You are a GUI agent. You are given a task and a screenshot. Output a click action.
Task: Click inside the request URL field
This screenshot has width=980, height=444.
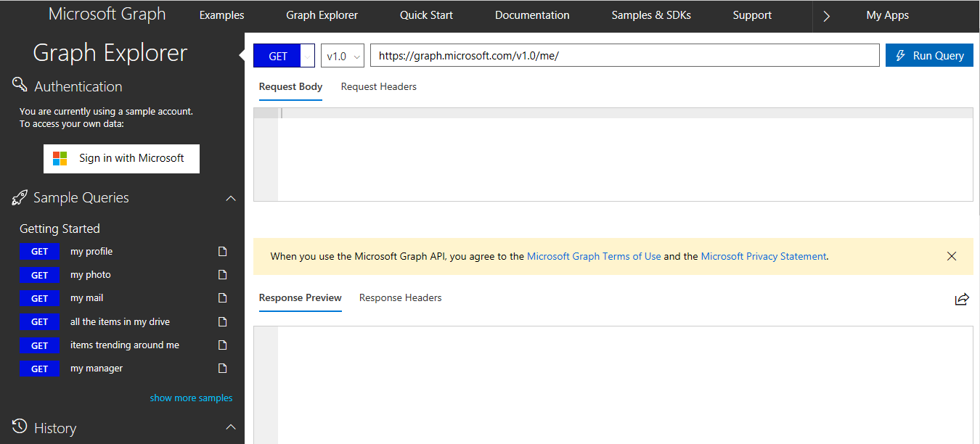coord(624,55)
